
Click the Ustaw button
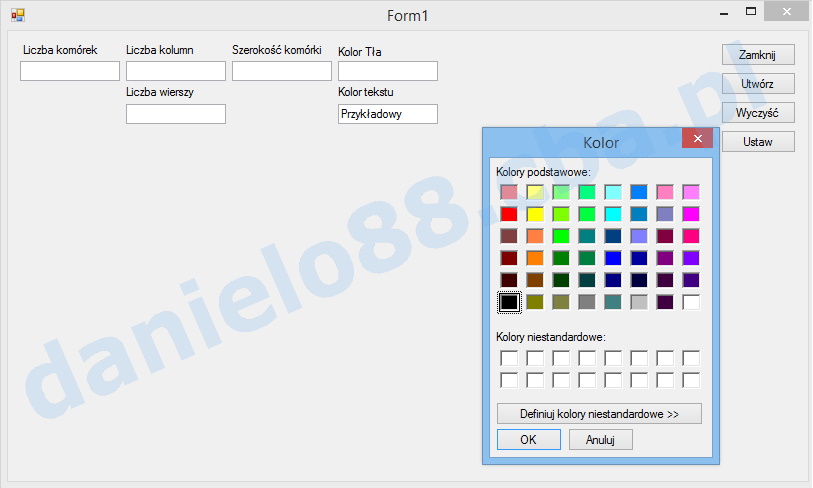[x=758, y=142]
